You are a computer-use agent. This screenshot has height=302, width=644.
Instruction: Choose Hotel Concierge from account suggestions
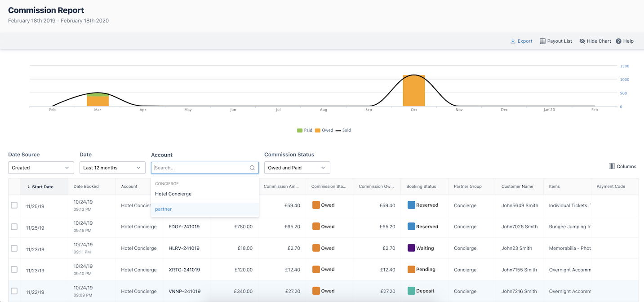pyautogui.click(x=205, y=194)
